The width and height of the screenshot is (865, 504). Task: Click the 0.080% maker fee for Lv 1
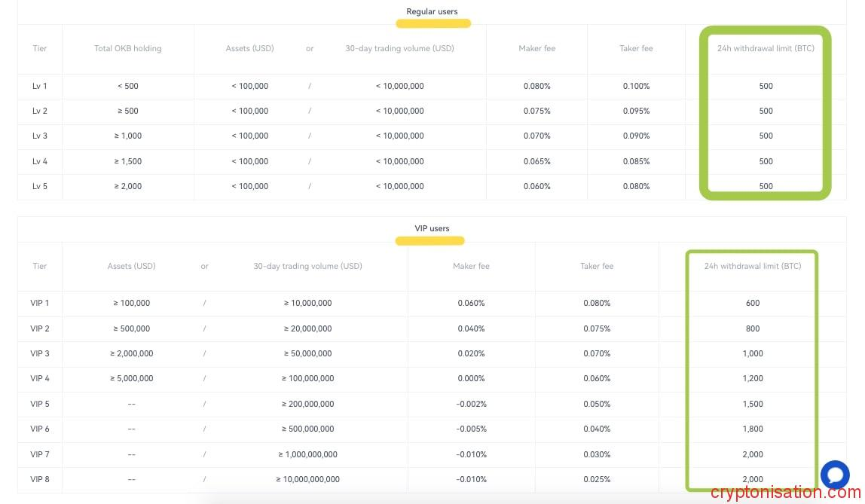click(536, 86)
